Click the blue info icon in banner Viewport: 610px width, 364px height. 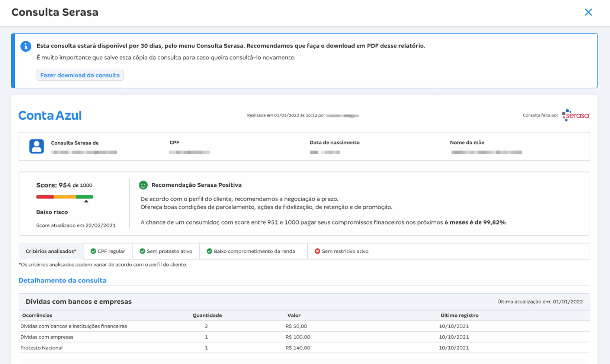(x=26, y=46)
